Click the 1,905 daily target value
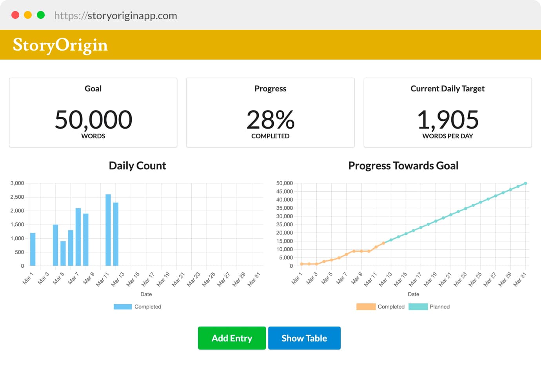The width and height of the screenshot is (541, 392). pos(448,120)
